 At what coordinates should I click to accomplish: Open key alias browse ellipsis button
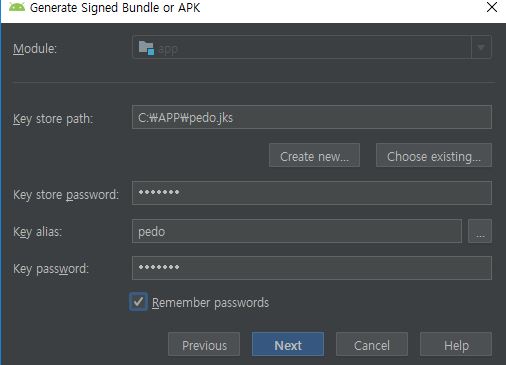click(480, 231)
